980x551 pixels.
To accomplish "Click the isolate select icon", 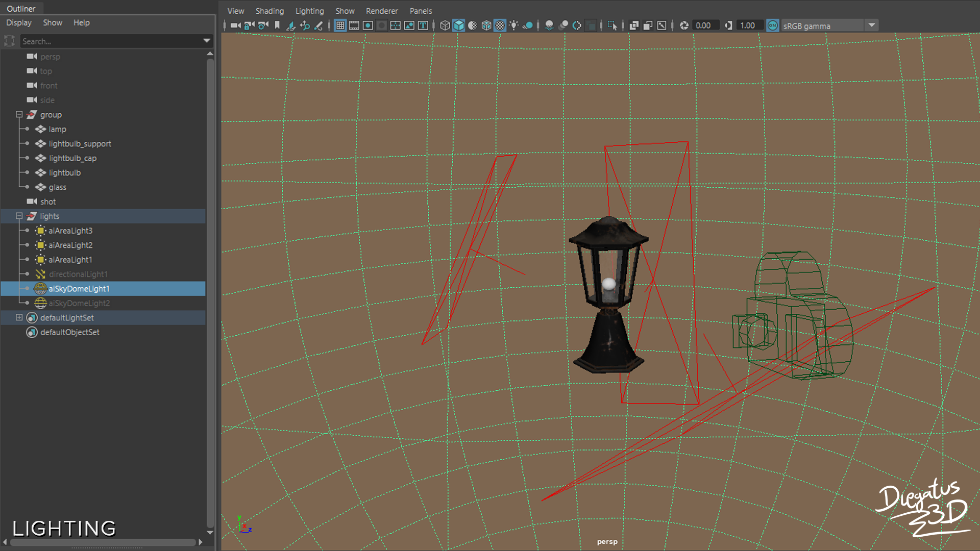I will point(612,26).
